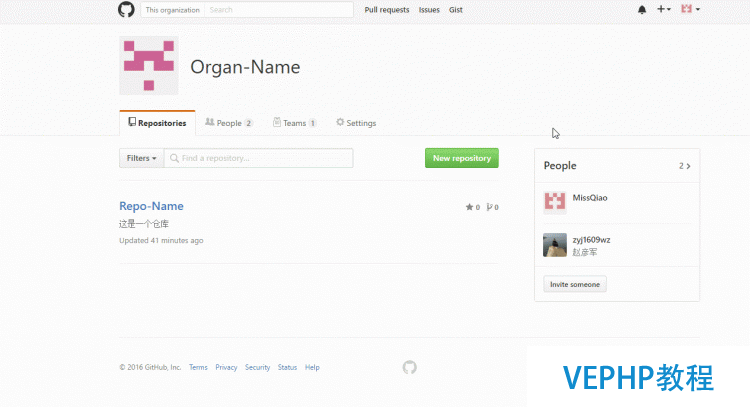This screenshot has width=750, height=407.
Task: Open the notifications bell
Action: 642,10
